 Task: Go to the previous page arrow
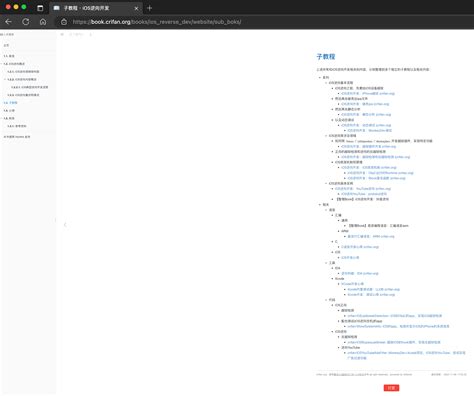[x=65, y=225]
